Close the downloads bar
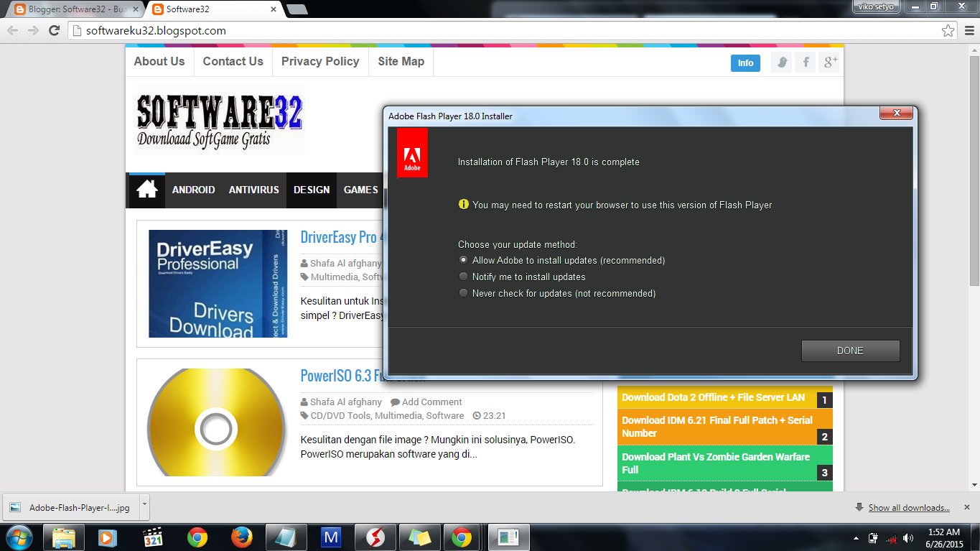The height and width of the screenshot is (551, 980). tap(967, 507)
